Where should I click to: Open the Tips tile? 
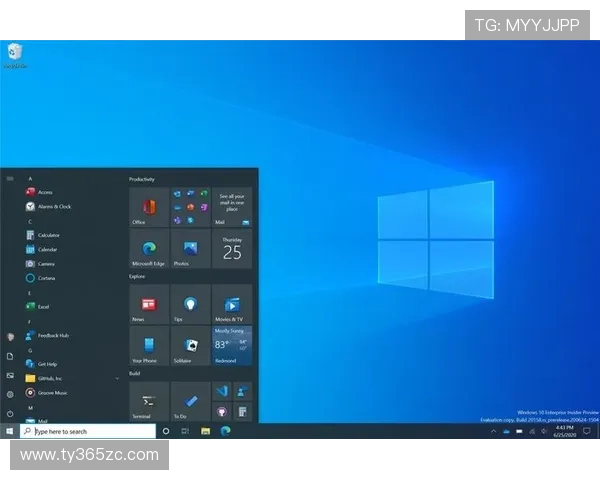pos(190,304)
